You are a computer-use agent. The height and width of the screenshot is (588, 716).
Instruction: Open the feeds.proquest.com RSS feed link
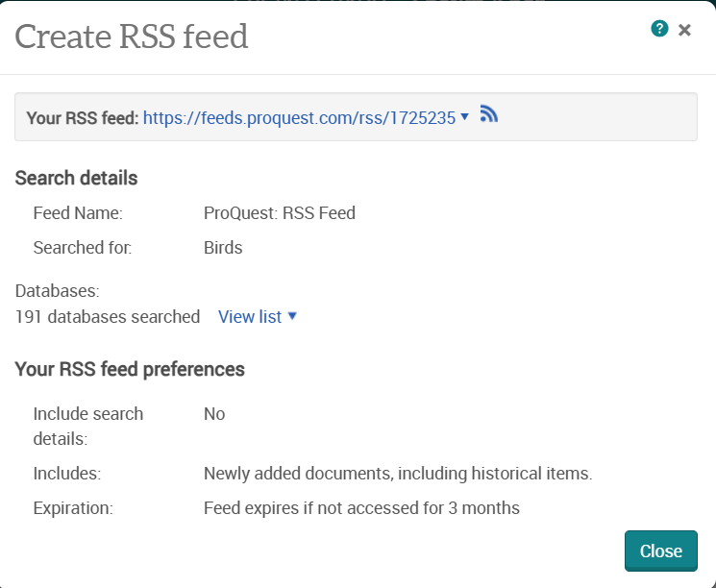click(x=299, y=118)
